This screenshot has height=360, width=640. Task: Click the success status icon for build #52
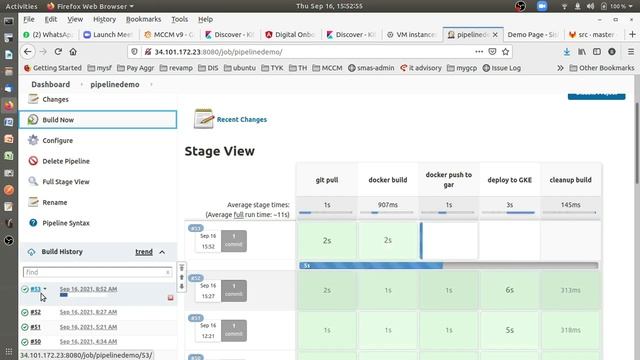tap(24, 312)
